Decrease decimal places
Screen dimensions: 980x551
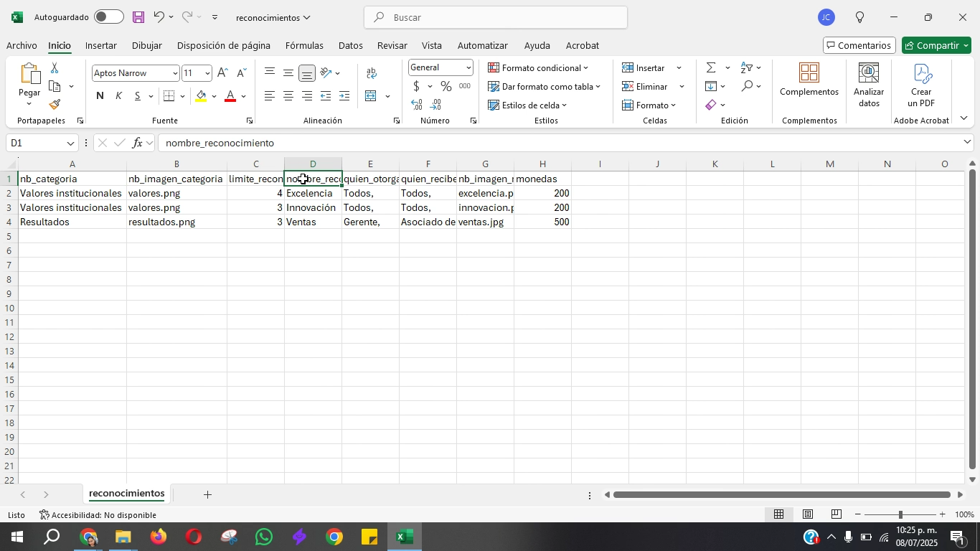(x=435, y=105)
